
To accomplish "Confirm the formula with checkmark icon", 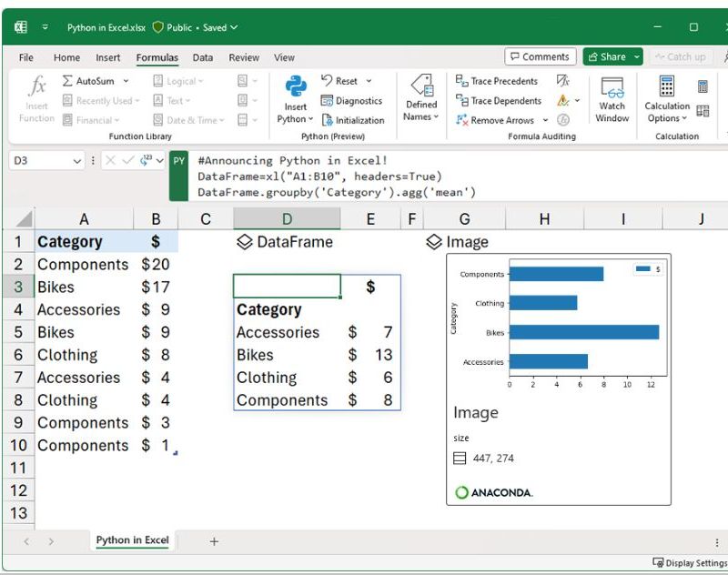I will [127, 160].
